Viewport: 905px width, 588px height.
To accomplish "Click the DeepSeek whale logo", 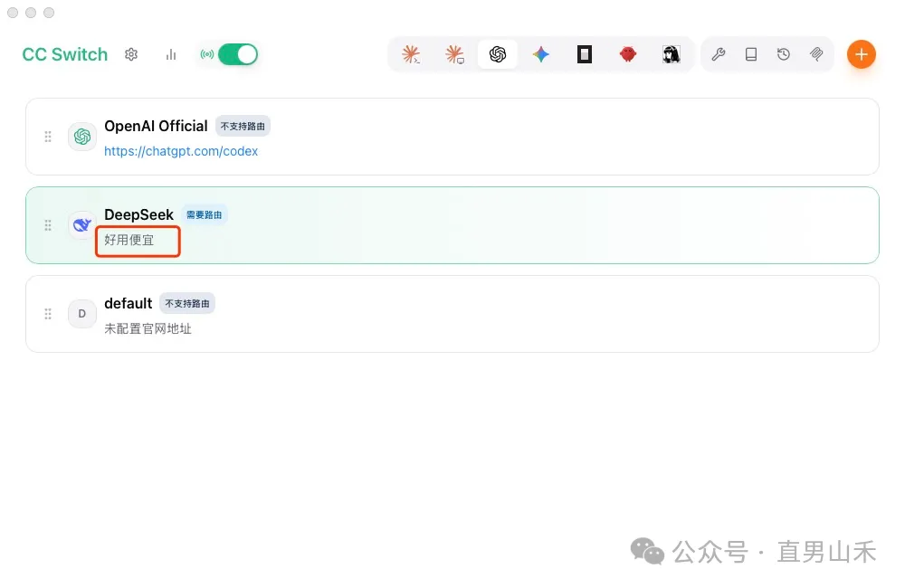I will [x=82, y=225].
